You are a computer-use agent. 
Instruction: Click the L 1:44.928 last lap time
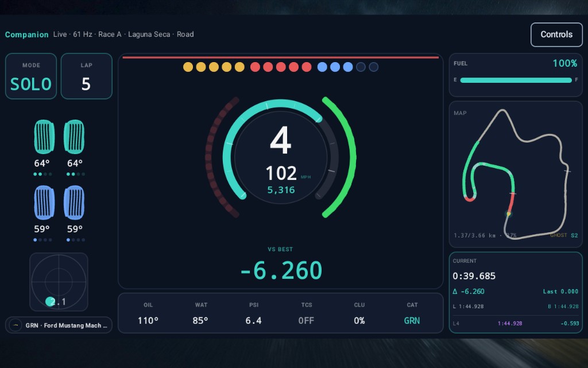pyautogui.click(x=468, y=306)
